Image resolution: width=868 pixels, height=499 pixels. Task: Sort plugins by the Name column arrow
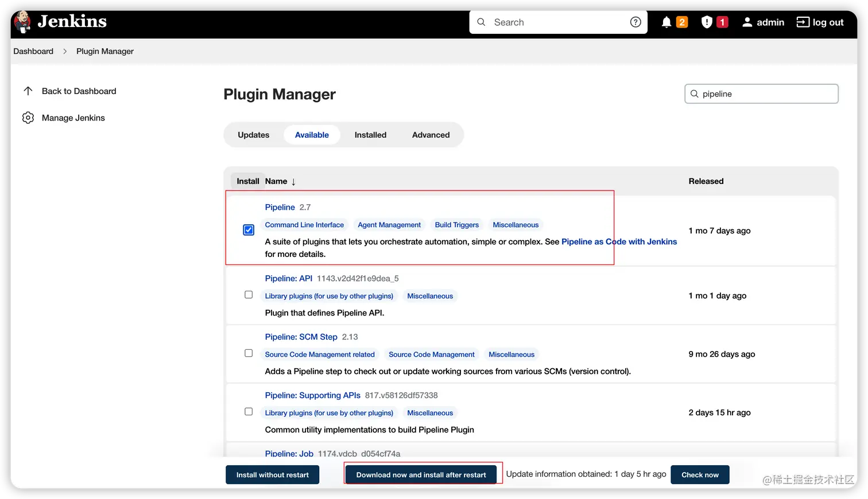293,182
